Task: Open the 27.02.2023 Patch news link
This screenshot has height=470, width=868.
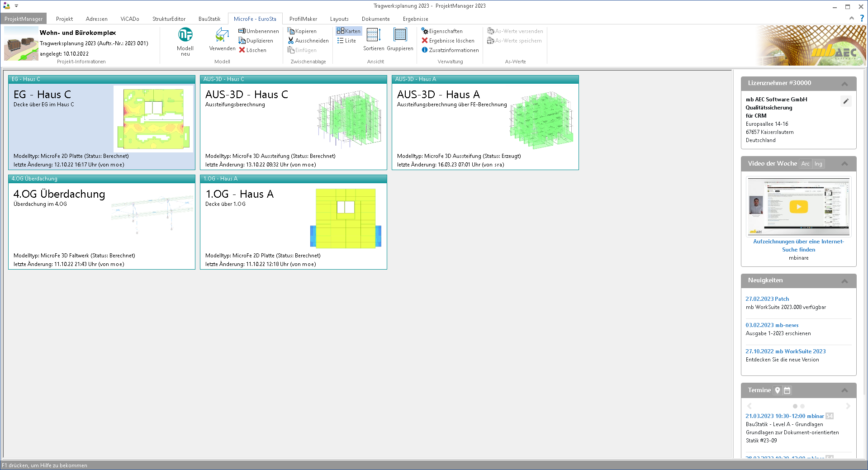Action: click(x=767, y=299)
